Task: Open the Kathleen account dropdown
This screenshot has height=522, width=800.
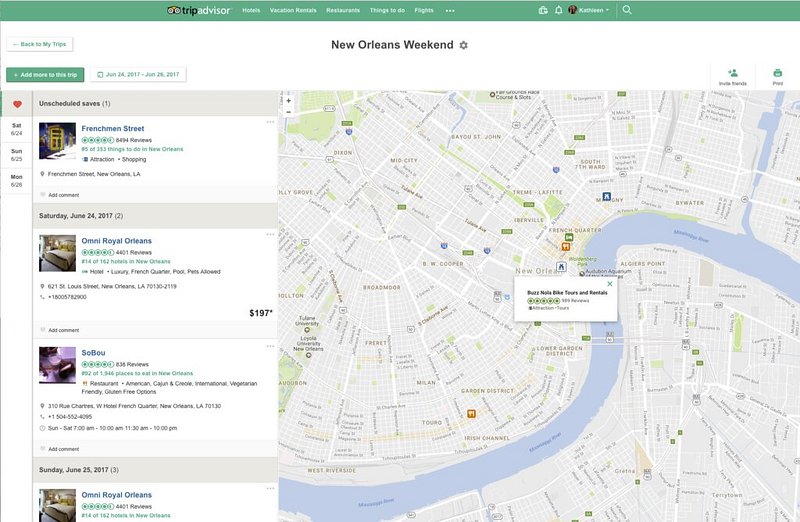Action: coord(589,10)
